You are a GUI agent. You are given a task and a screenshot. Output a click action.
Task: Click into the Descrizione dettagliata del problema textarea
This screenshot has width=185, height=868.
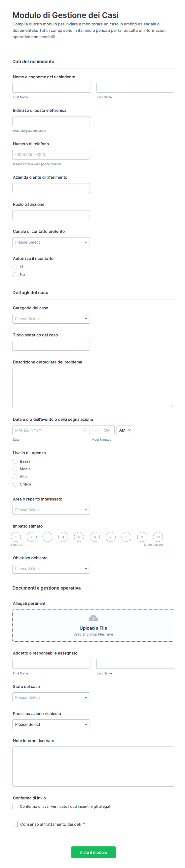93,388
